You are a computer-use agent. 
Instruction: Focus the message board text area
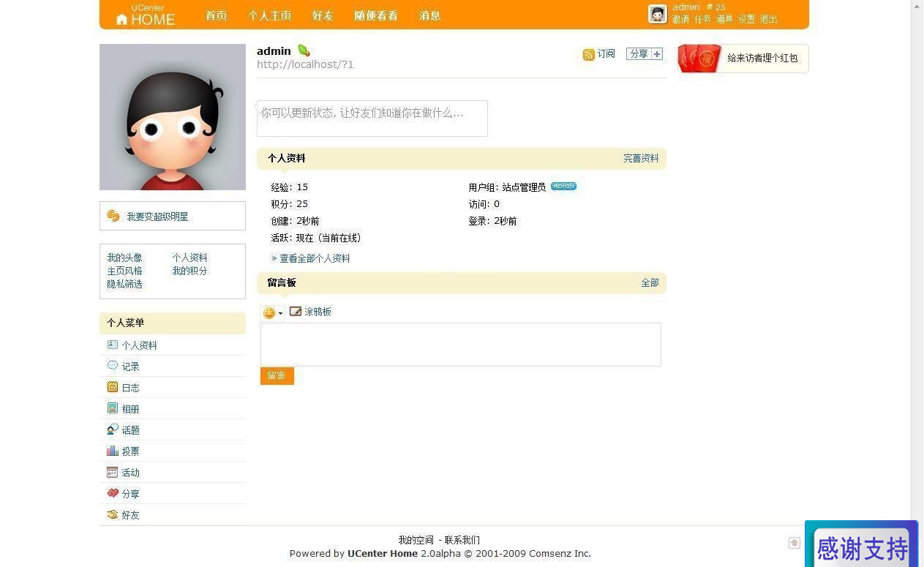click(461, 345)
